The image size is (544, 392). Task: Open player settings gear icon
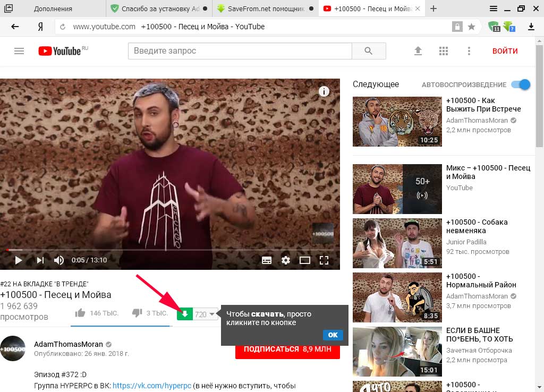[285, 260]
